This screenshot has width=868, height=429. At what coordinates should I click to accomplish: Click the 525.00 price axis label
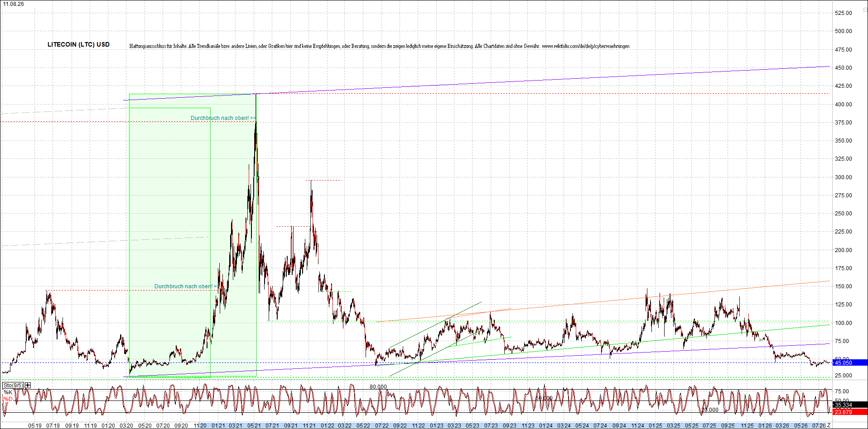[844, 13]
